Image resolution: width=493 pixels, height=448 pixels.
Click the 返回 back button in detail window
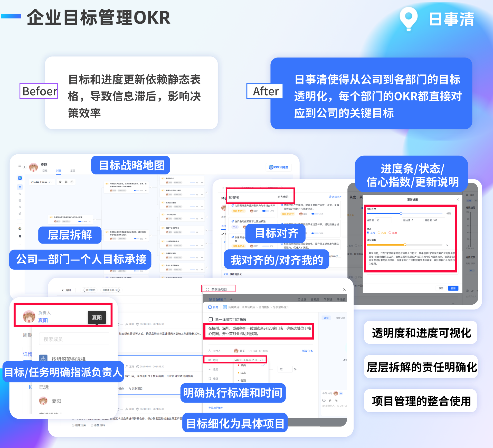pos(66,290)
